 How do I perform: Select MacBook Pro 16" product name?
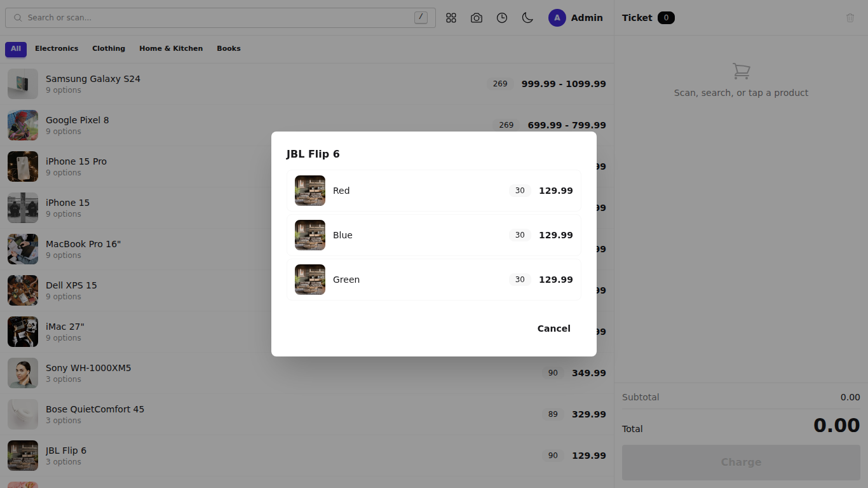pos(83,244)
